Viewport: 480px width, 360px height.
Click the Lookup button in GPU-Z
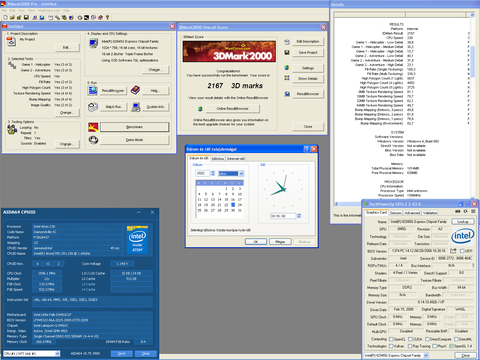463,221
